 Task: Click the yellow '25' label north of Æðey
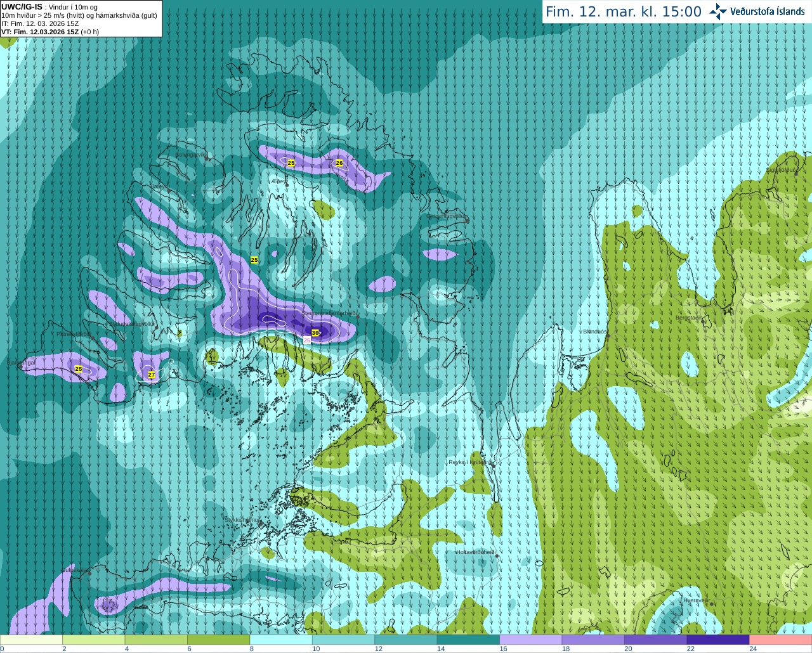pyautogui.click(x=291, y=163)
